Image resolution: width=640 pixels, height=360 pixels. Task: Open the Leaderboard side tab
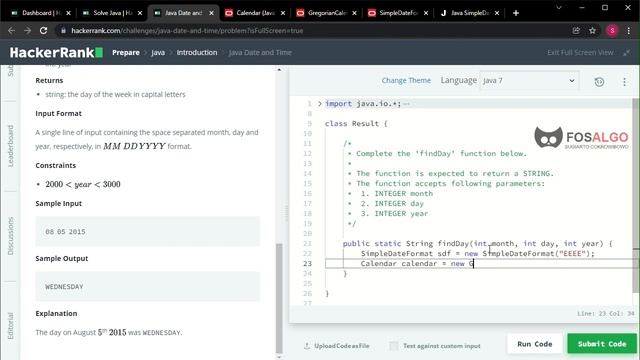tap(11, 146)
